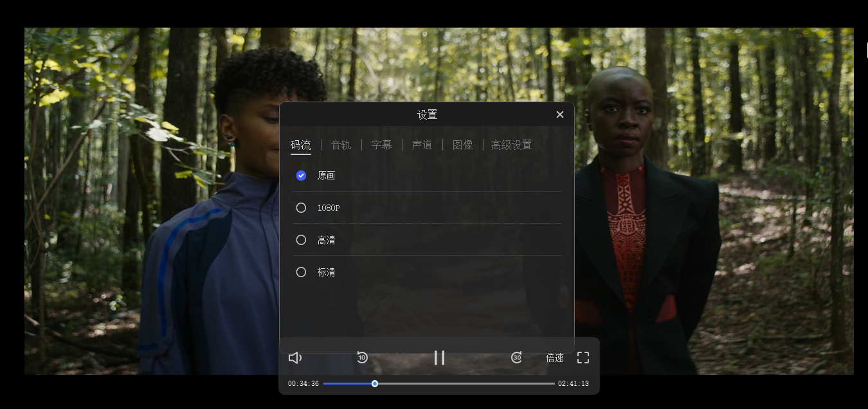The height and width of the screenshot is (409, 868).
Task: Pause the video playback
Action: pyautogui.click(x=439, y=358)
